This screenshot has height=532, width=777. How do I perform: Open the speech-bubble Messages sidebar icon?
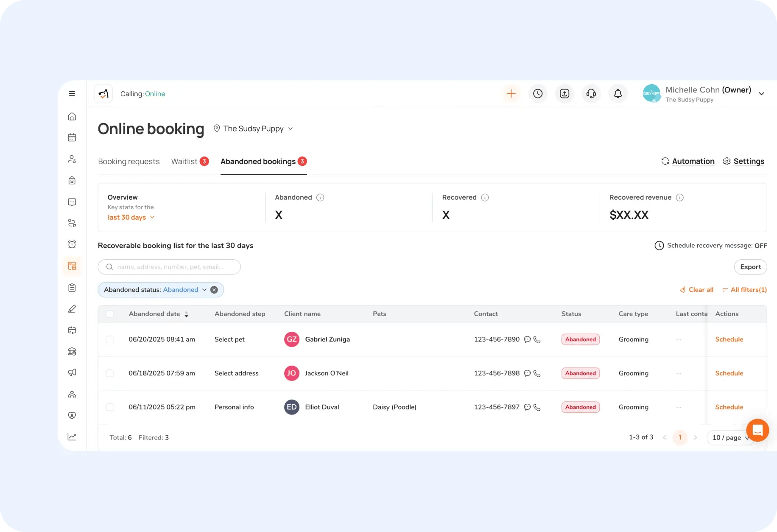(72, 202)
